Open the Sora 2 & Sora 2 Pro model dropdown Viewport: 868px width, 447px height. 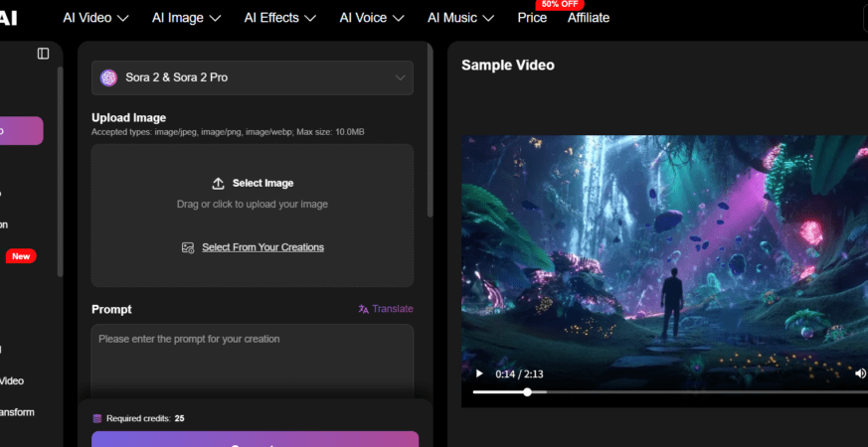click(x=253, y=77)
